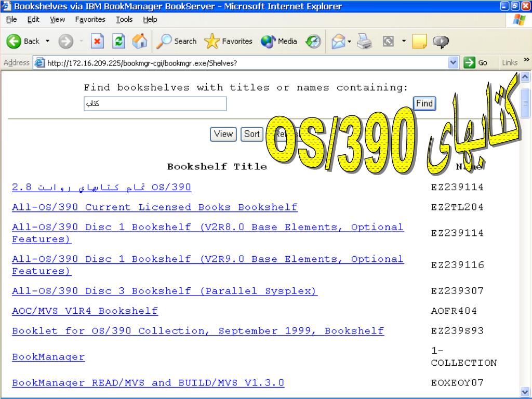Click the Stop loading icon
This screenshot has width=532, height=399.
point(97,42)
